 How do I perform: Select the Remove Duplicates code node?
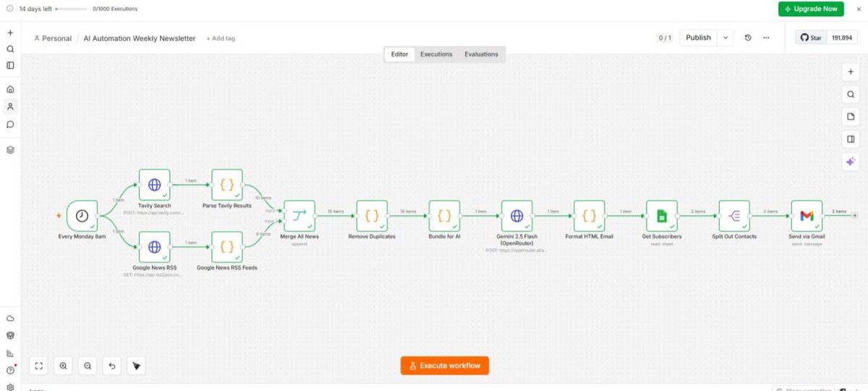tap(372, 216)
